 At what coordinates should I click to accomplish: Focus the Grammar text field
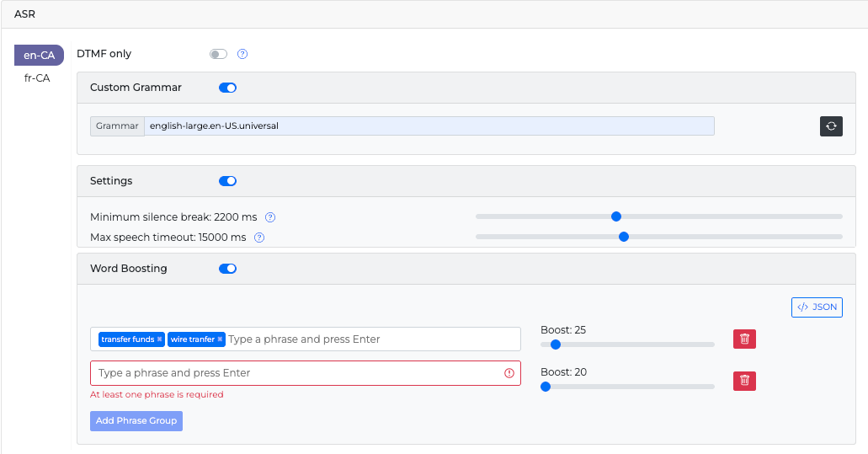pyautogui.click(x=429, y=126)
